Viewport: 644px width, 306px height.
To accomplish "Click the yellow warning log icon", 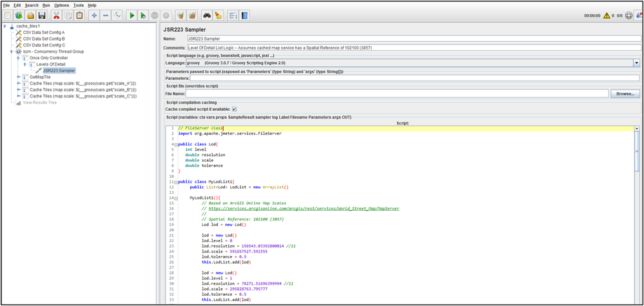I will click(x=606, y=15).
